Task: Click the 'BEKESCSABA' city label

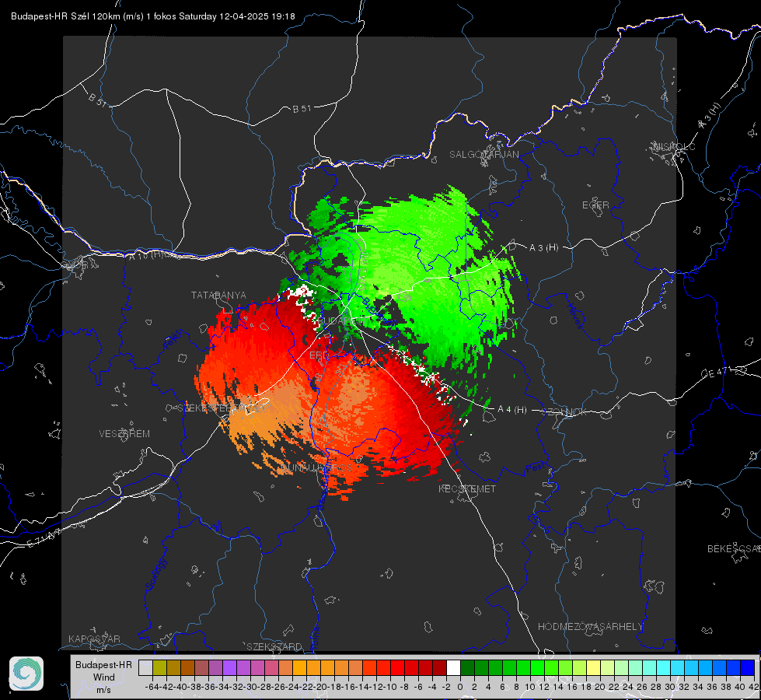Action: (x=734, y=548)
